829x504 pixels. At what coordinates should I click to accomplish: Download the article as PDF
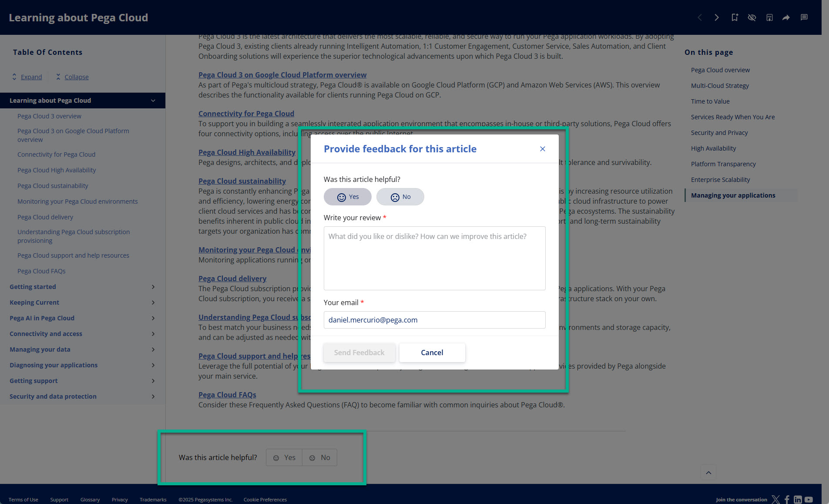769,17
